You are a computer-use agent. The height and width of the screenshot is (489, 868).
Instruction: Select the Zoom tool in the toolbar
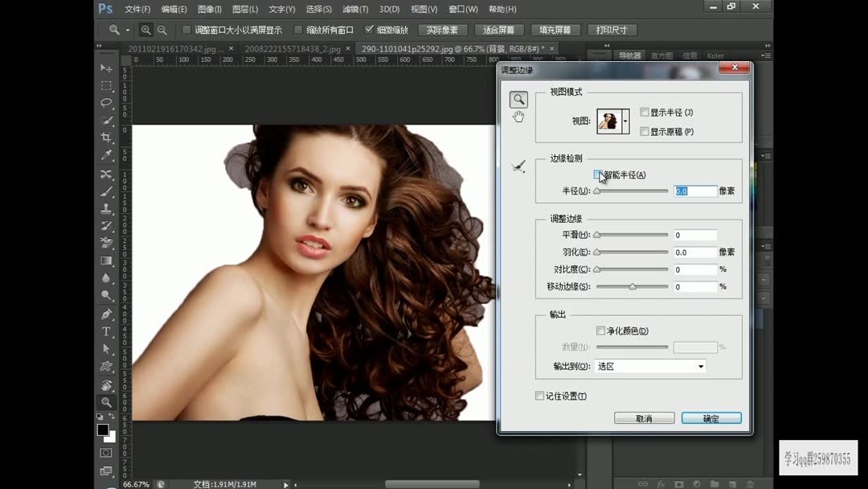105,397
